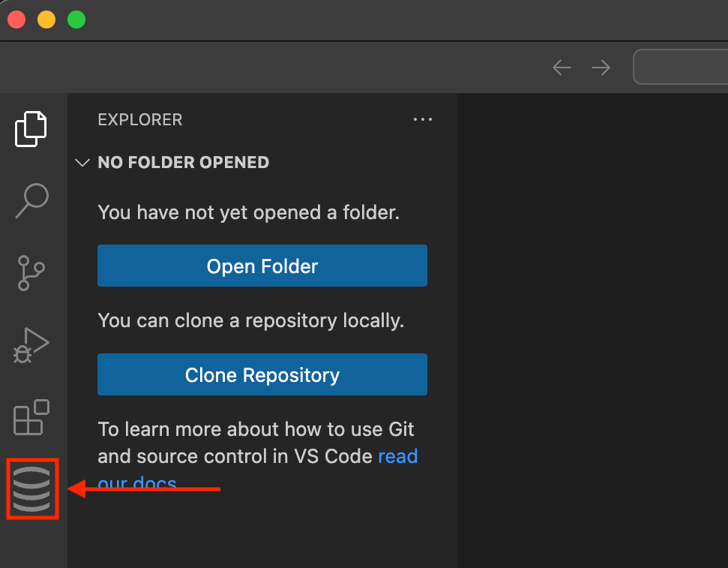
Task: Focus the command center search box
Action: tap(682, 68)
